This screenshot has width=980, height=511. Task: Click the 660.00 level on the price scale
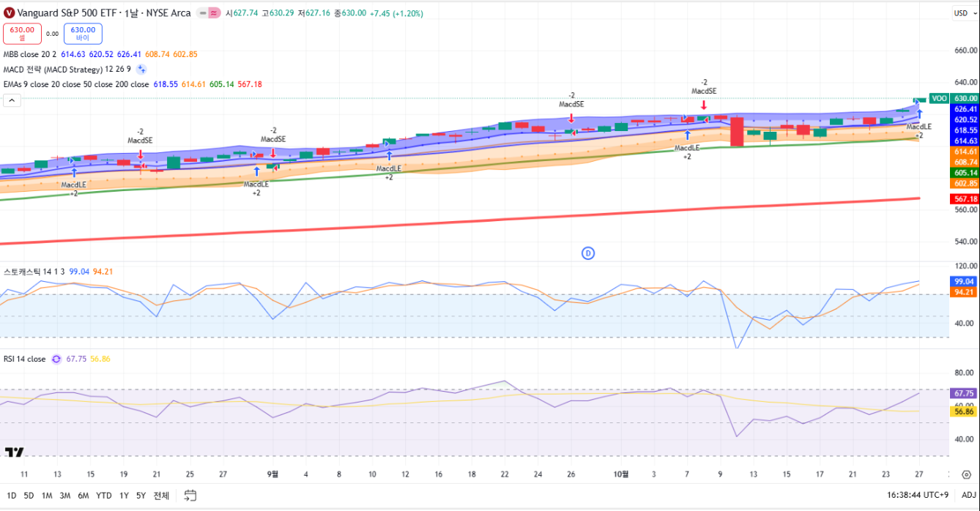[966, 51]
